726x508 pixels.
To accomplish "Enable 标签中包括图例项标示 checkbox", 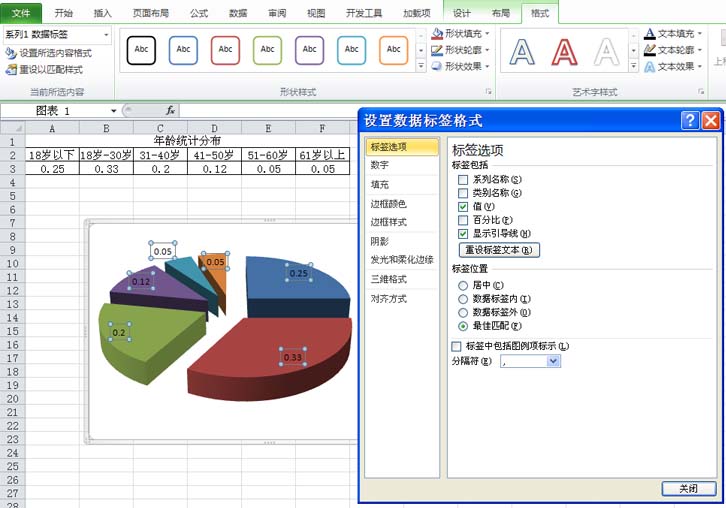I will pyautogui.click(x=456, y=346).
